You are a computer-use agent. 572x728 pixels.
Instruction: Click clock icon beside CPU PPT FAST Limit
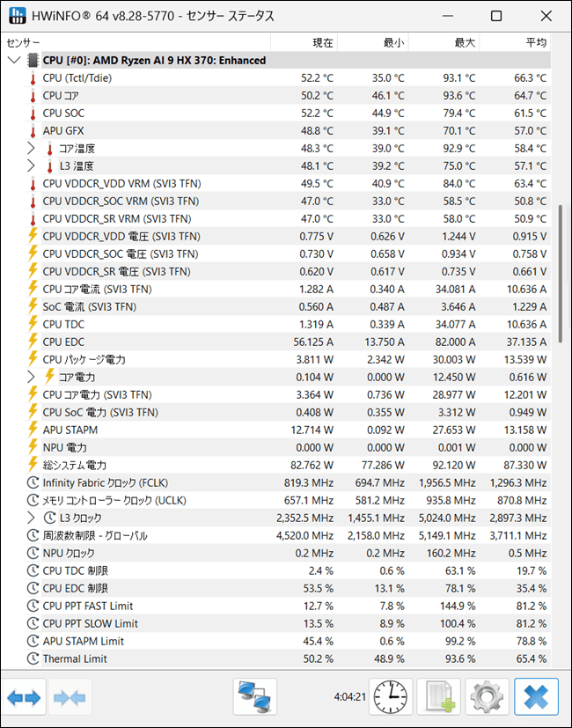(33, 606)
